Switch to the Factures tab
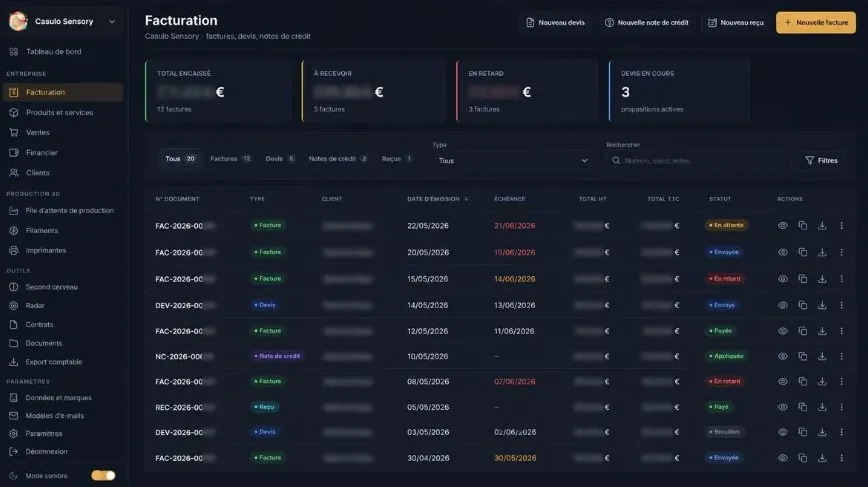 [x=230, y=159]
